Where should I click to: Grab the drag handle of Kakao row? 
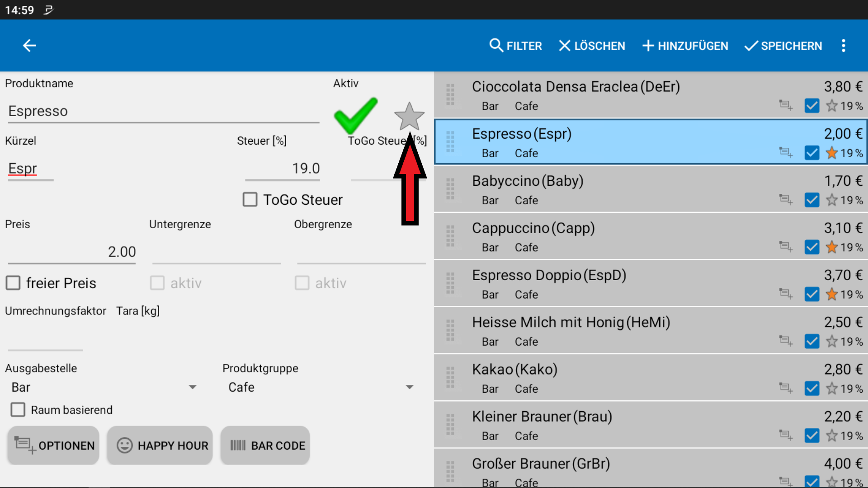pos(450,378)
